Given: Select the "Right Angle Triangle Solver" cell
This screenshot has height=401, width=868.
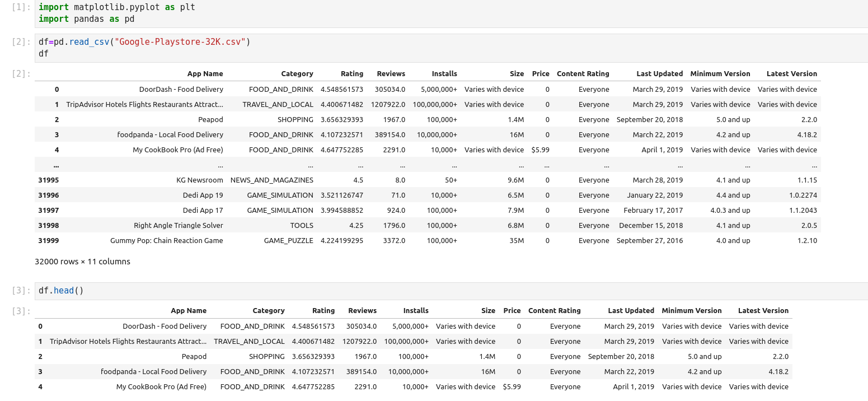Looking at the screenshot, I should (178, 226).
